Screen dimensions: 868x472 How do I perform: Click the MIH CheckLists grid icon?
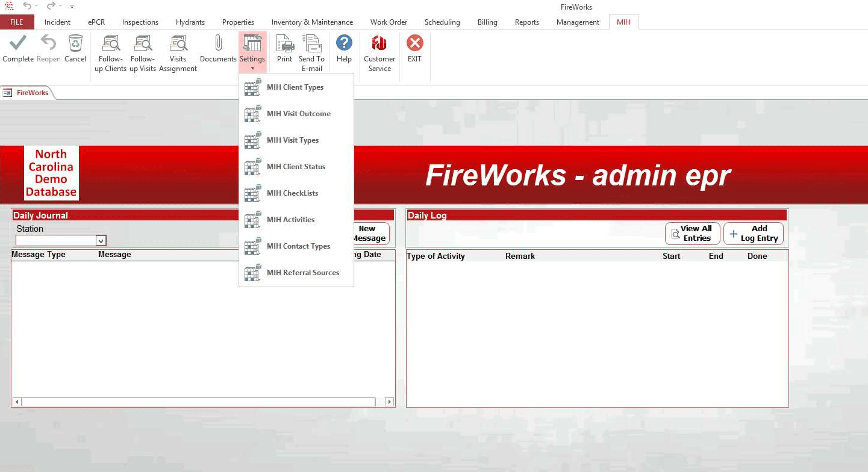pyautogui.click(x=253, y=193)
